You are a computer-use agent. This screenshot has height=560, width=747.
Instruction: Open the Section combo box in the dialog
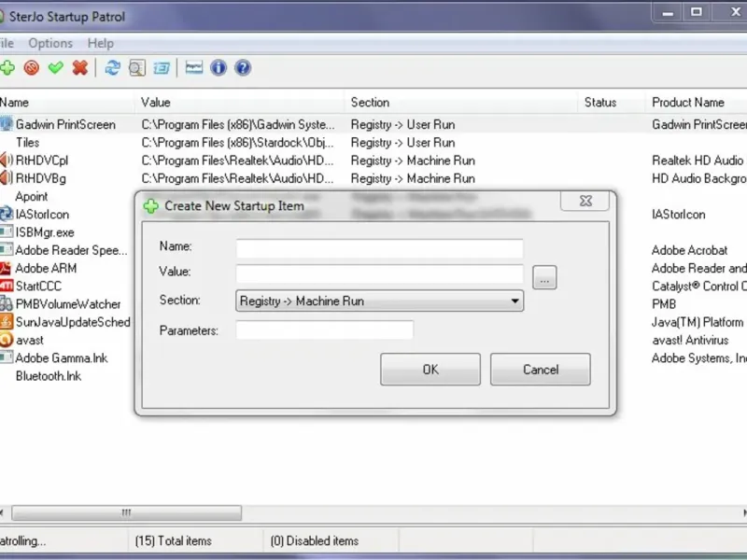pos(380,301)
